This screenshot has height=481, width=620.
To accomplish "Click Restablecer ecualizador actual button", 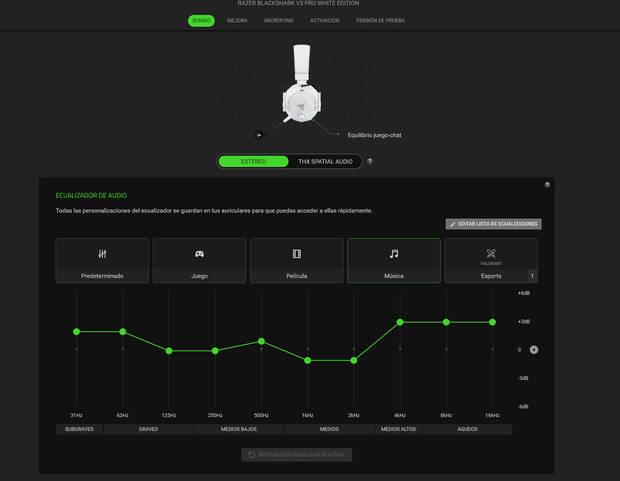I will pyautogui.click(x=296, y=455).
